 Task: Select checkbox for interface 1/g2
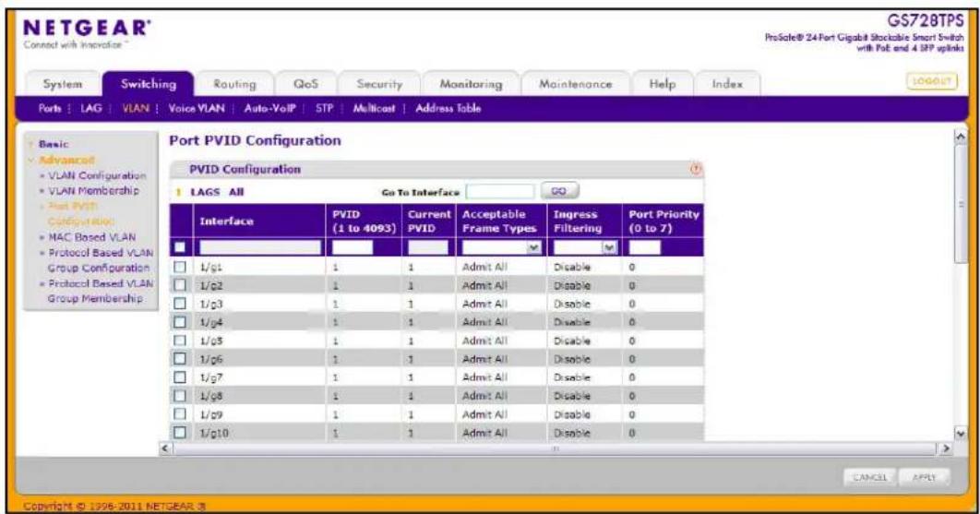tap(180, 285)
